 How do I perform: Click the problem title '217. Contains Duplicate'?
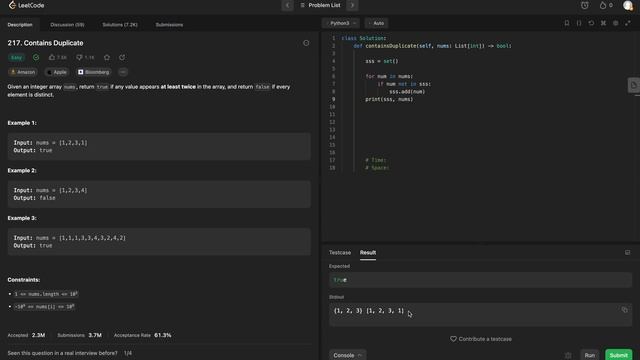(45, 43)
